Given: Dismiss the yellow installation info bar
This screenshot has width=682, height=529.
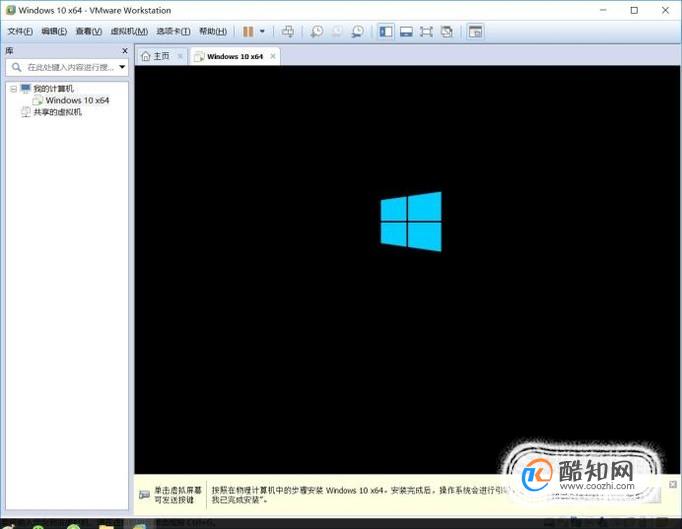Looking at the screenshot, I should tap(673, 484).
